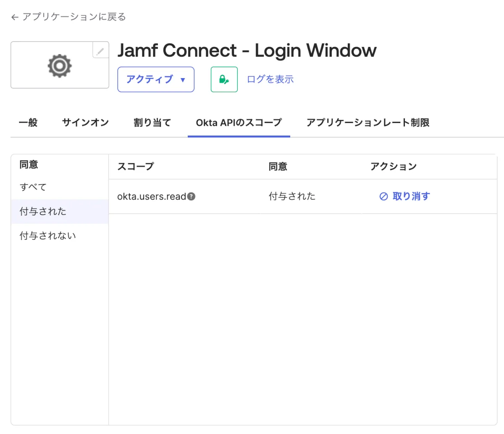This screenshot has width=504, height=434.
Task: Go back via アプリケーションに戻る link
Action: (68, 17)
